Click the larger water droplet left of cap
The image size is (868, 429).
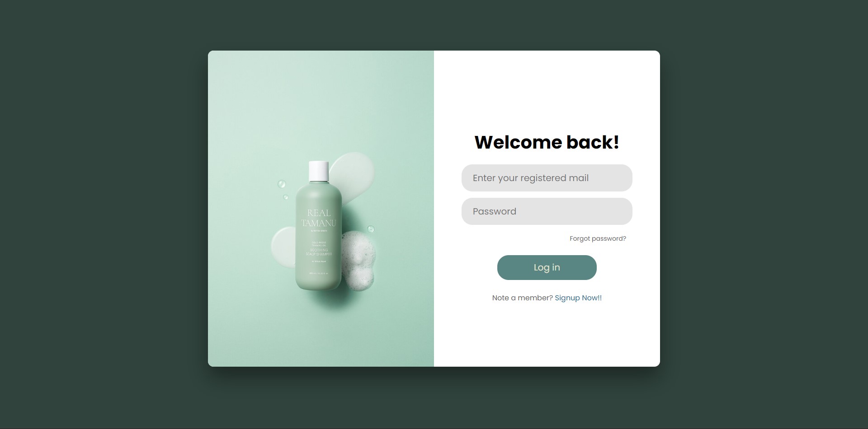[282, 184]
